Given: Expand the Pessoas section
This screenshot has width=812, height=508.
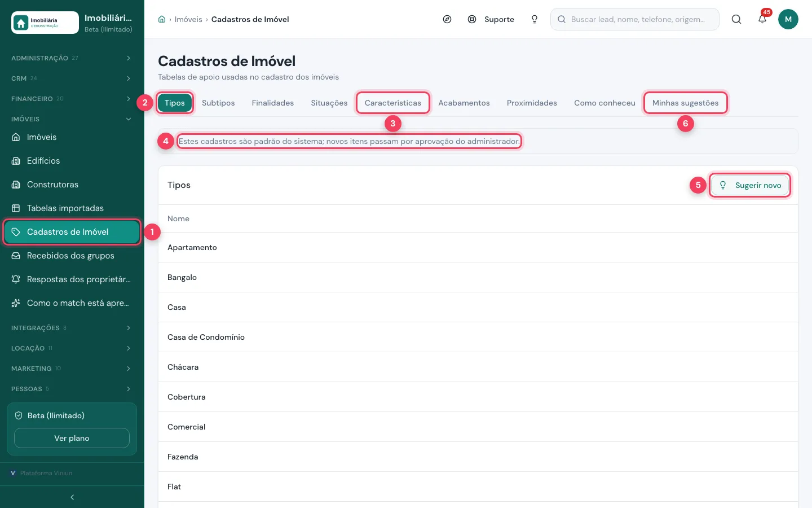Looking at the screenshot, I should 72,389.
